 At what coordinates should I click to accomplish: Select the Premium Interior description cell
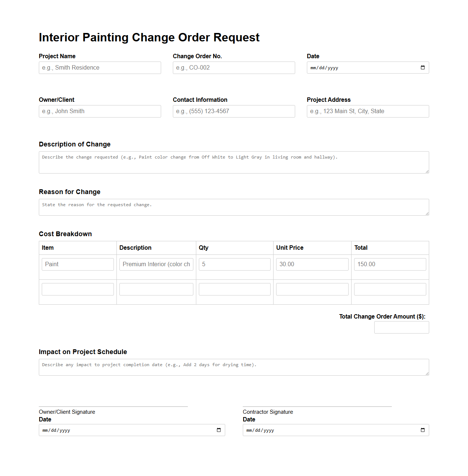pos(156,264)
